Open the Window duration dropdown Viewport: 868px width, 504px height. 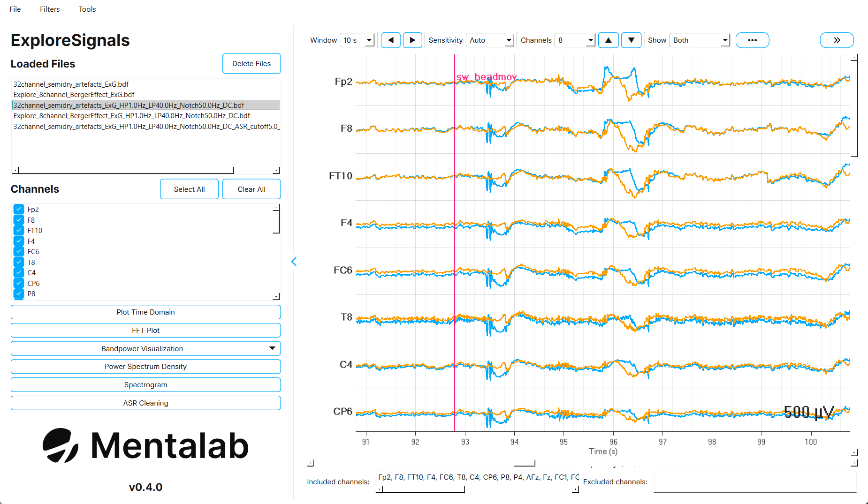point(357,40)
